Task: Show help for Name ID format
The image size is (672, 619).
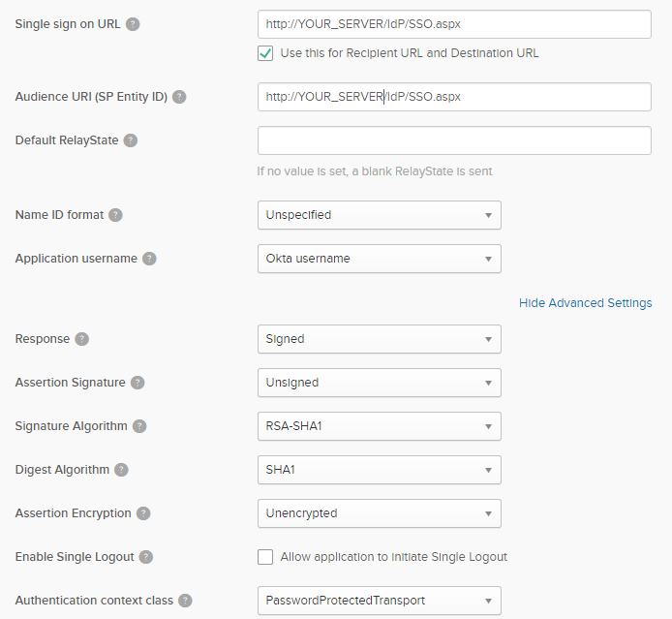Action: [x=115, y=215]
